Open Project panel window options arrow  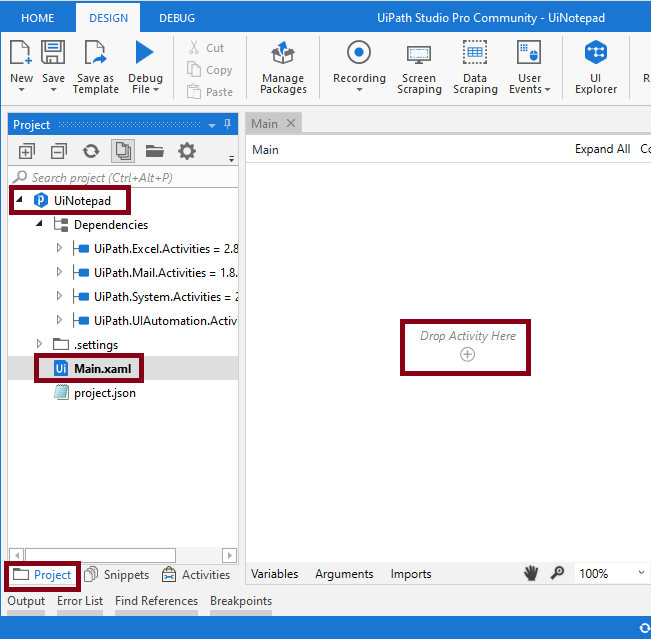[212, 125]
